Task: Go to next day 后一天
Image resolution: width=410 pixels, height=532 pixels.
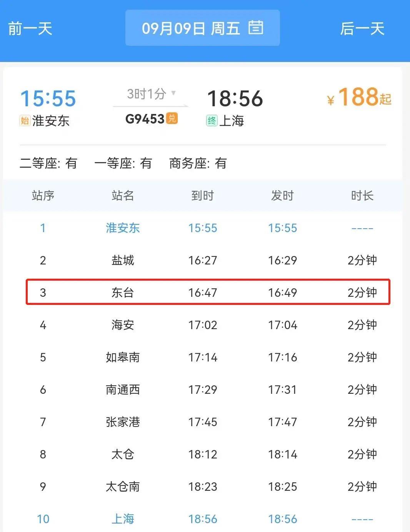Action: pos(362,29)
